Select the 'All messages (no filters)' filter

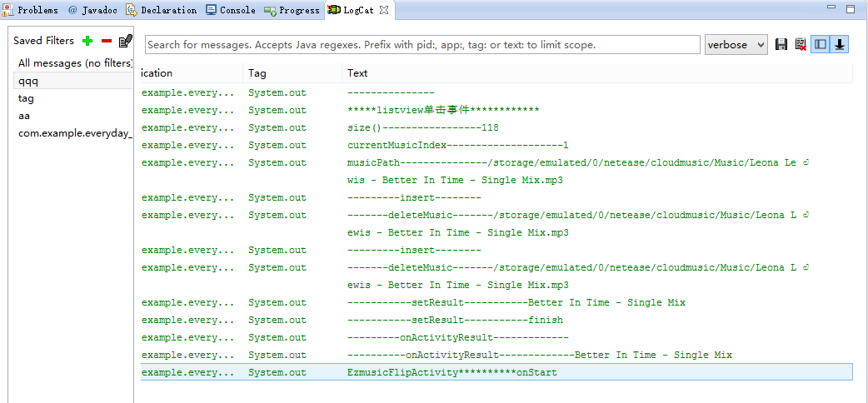(73, 63)
